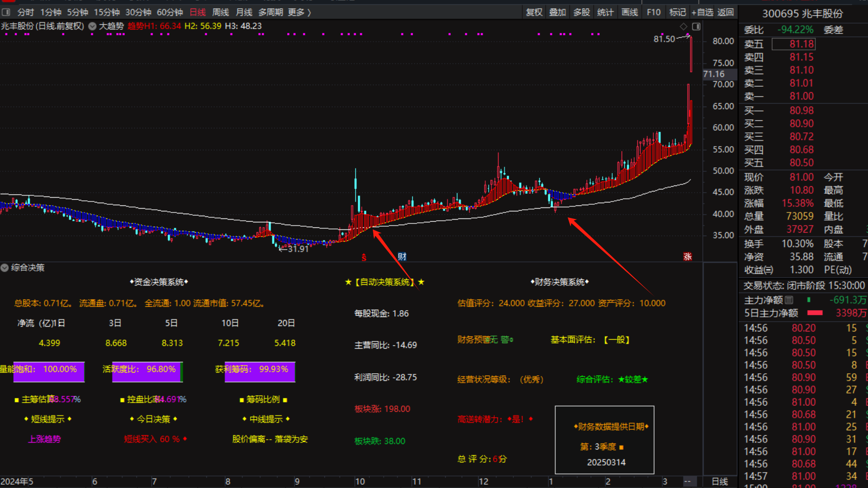Click the red S marker below the chart
Image resolution: width=868 pixels, height=488 pixels.
pyautogui.click(x=363, y=257)
